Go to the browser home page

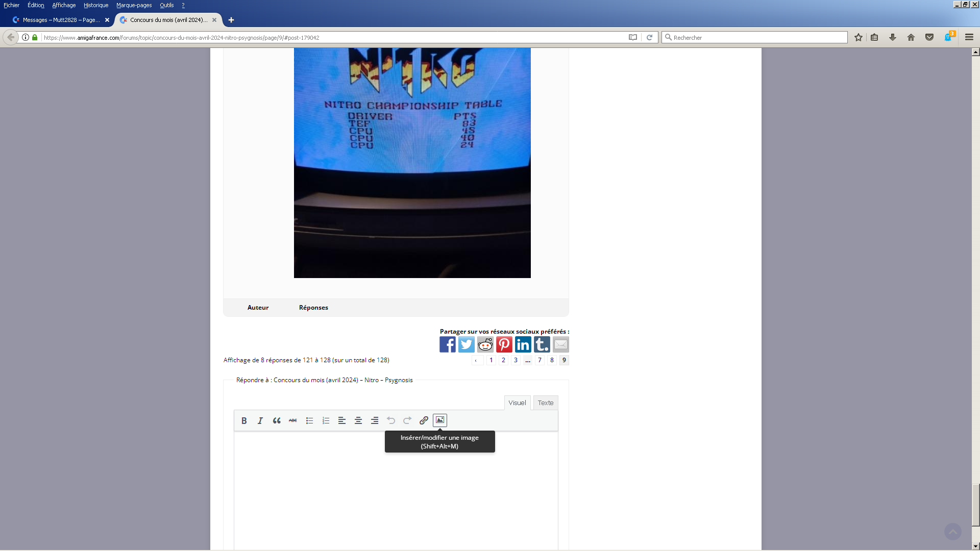tap(911, 37)
